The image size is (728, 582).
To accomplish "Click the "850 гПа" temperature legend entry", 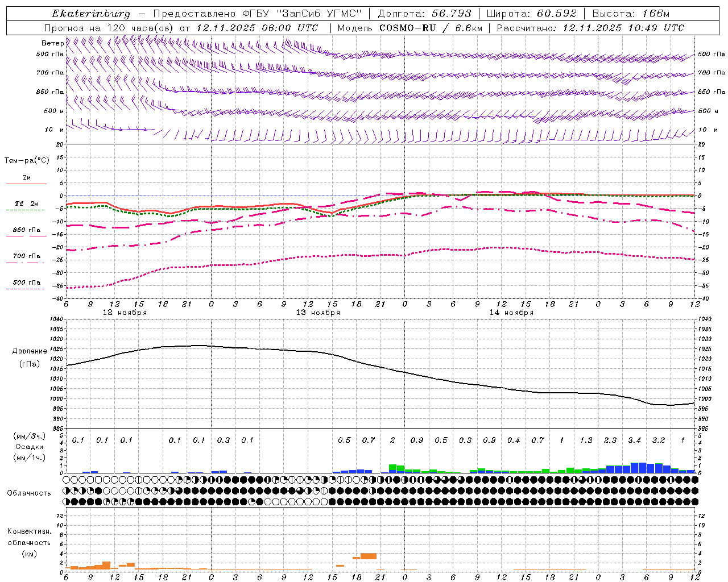I will 27,230.
